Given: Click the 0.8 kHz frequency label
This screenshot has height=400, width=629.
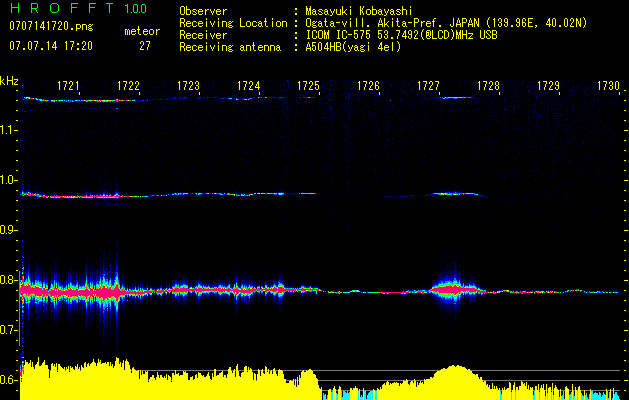Looking at the screenshot, I should click(9, 280).
